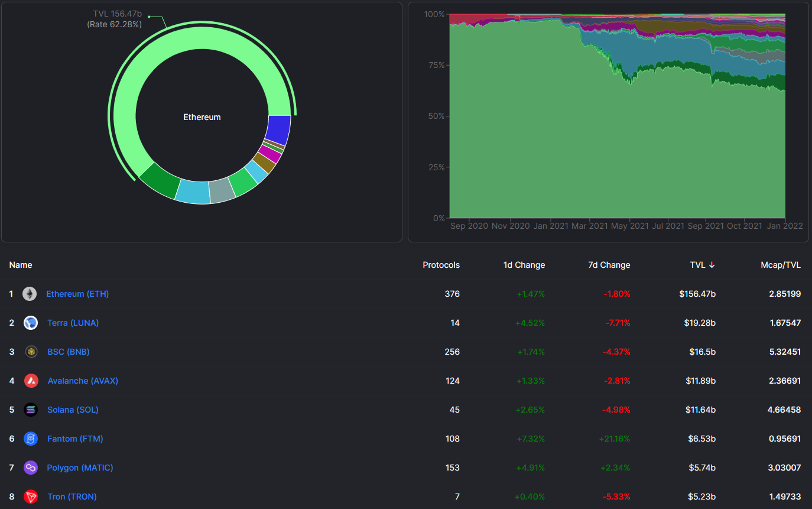This screenshot has width=812, height=509.
Task: Click the Polygon purple logo icon
Action: click(x=31, y=468)
